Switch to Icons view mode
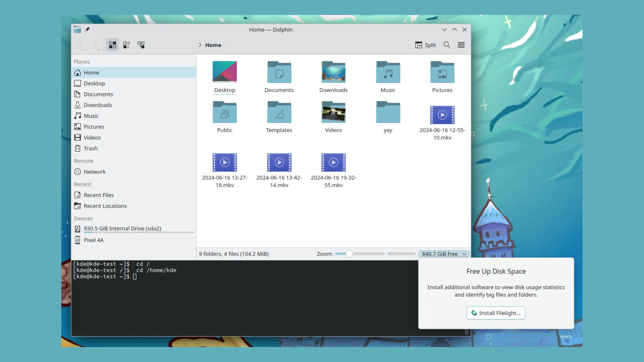 tap(112, 45)
